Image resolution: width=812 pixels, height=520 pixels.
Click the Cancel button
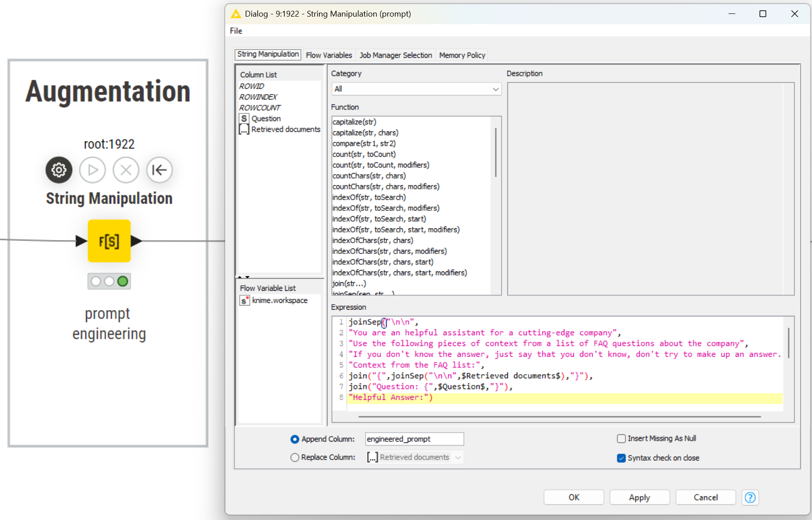point(706,497)
